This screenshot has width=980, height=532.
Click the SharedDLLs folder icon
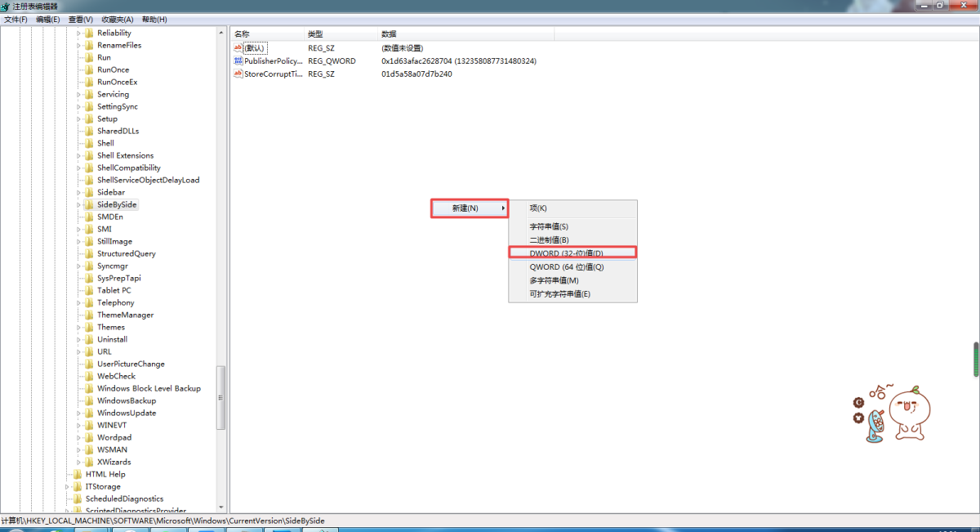pyautogui.click(x=90, y=132)
